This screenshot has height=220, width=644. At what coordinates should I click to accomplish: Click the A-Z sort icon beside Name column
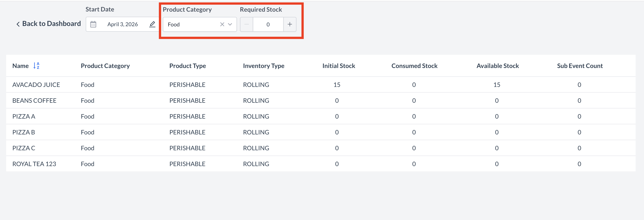[x=36, y=66]
